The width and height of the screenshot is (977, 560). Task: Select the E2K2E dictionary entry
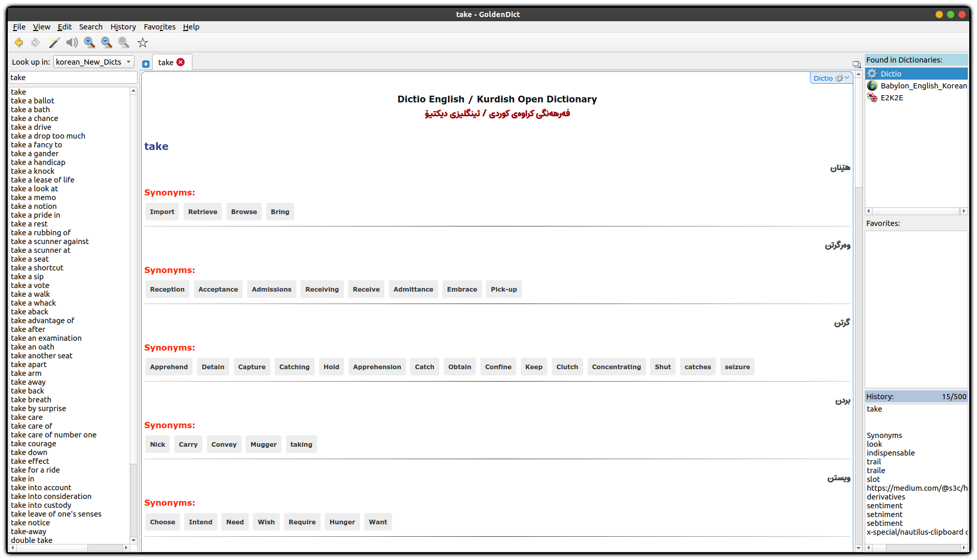pos(916,98)
